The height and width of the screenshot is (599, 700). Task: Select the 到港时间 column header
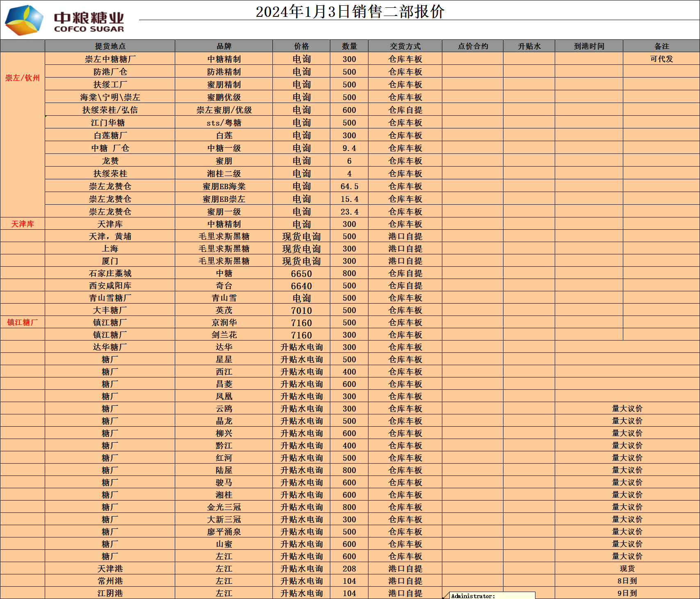[x=589, y=46]
